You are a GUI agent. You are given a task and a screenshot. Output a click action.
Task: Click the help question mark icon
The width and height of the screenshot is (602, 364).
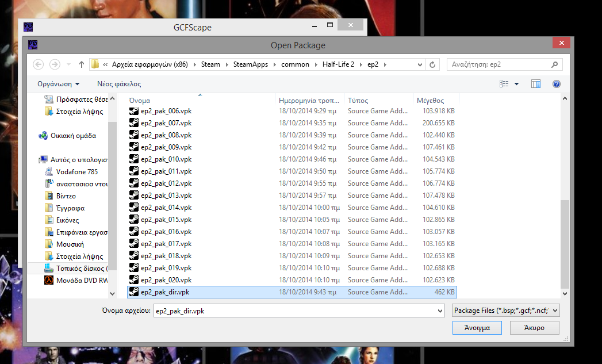pos(556,84)
